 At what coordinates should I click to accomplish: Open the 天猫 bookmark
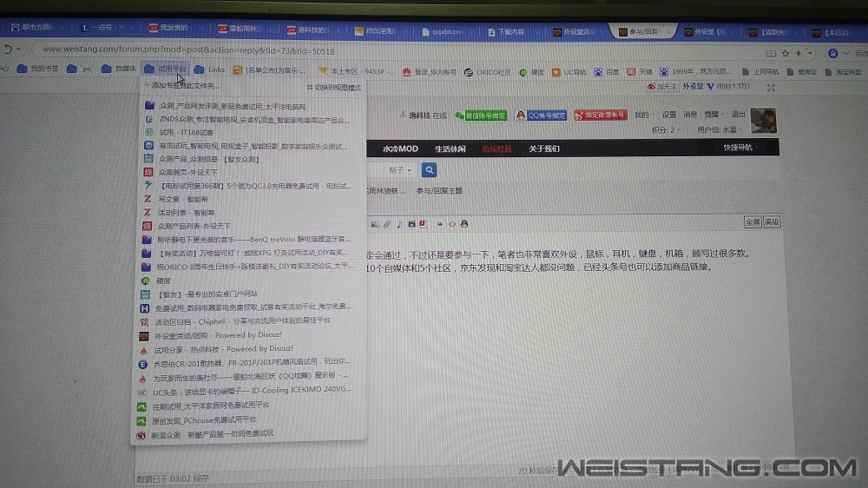640,72
